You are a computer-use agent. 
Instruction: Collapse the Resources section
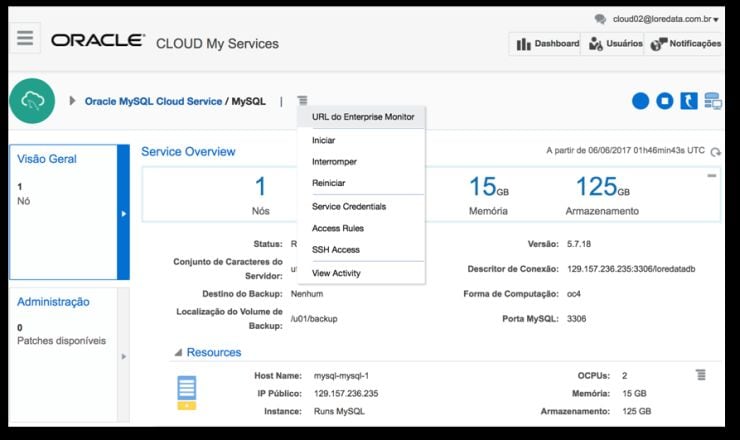click(179, 352)
